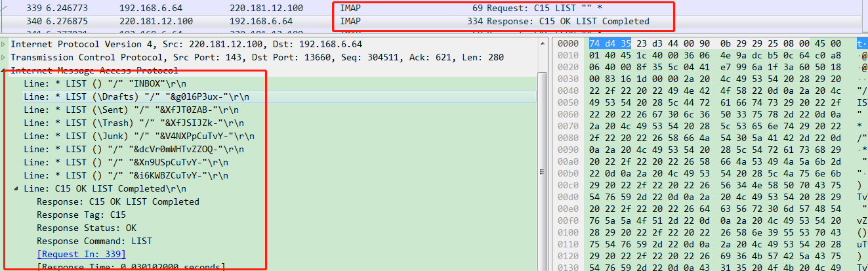Collapse the 'Line: C15 OK LIST Completed' node
The height and width of the screenshot is (271, 868).
tap(17, 188)
